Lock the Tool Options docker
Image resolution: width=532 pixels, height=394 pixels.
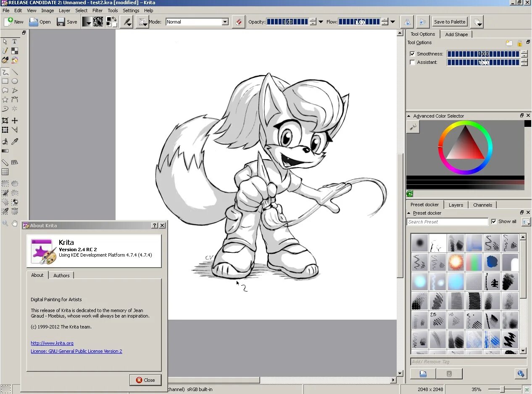coord(519,43)
